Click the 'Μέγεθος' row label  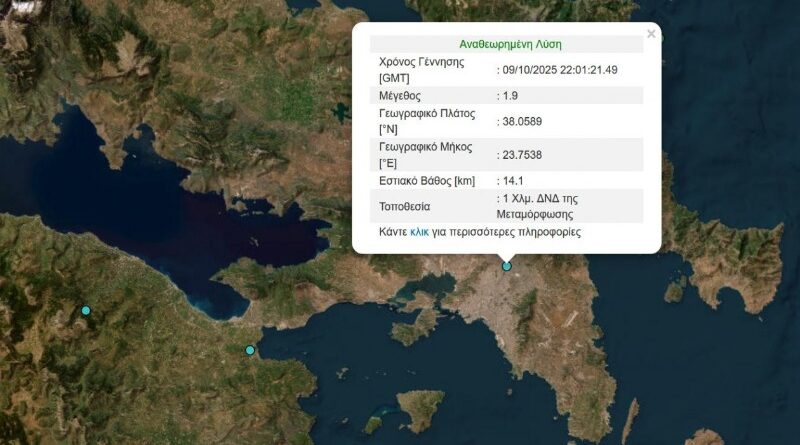[x=402, y=96]
